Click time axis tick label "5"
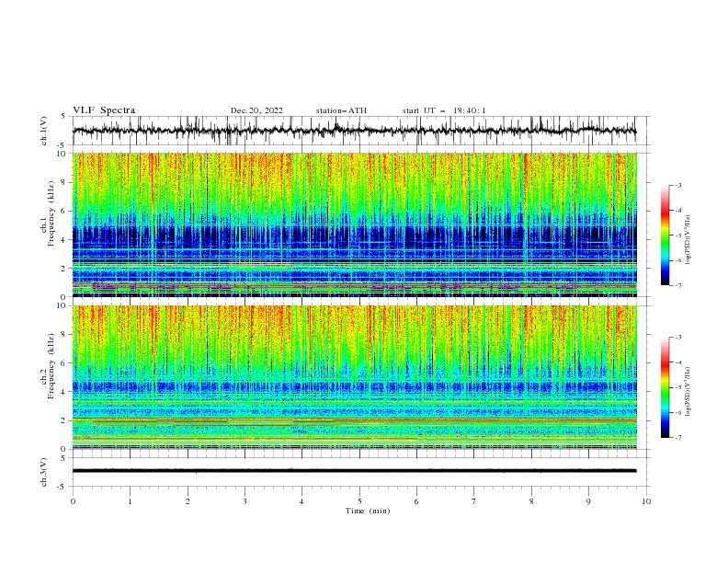Screen dimensions: 728x563 pos(359,501)
